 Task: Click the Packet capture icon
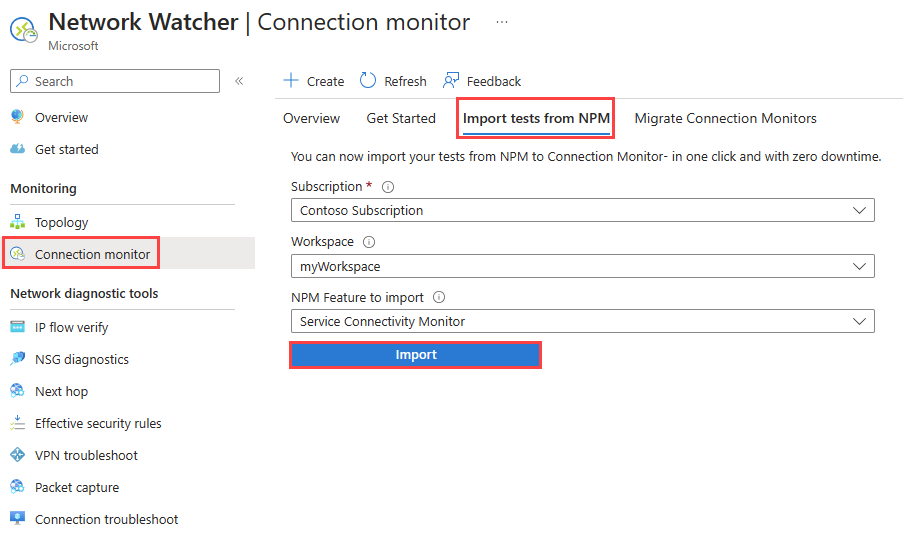click(17, 487)
